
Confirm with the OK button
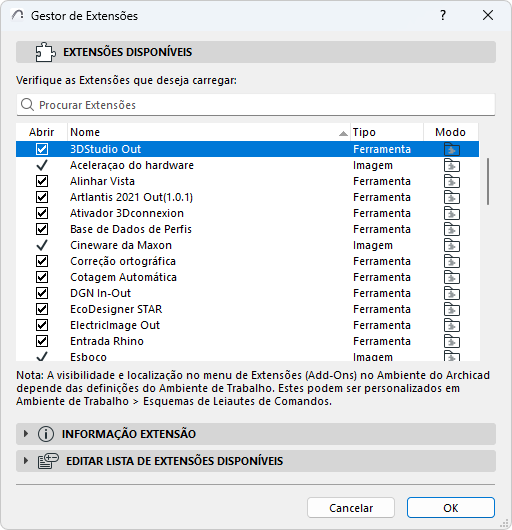(451, 508)
